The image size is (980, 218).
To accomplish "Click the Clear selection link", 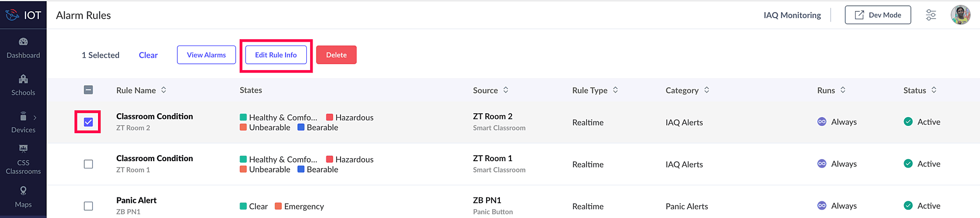I will (148, 55).
